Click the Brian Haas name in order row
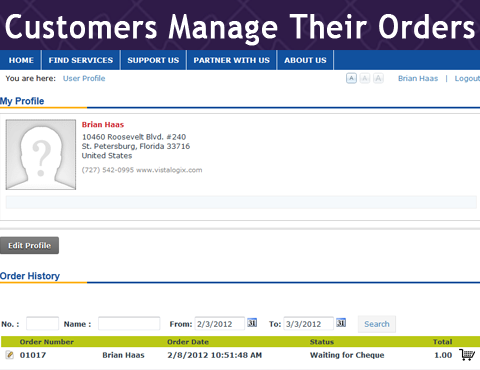This screenshot has width=480, height=370. [123, 355]
